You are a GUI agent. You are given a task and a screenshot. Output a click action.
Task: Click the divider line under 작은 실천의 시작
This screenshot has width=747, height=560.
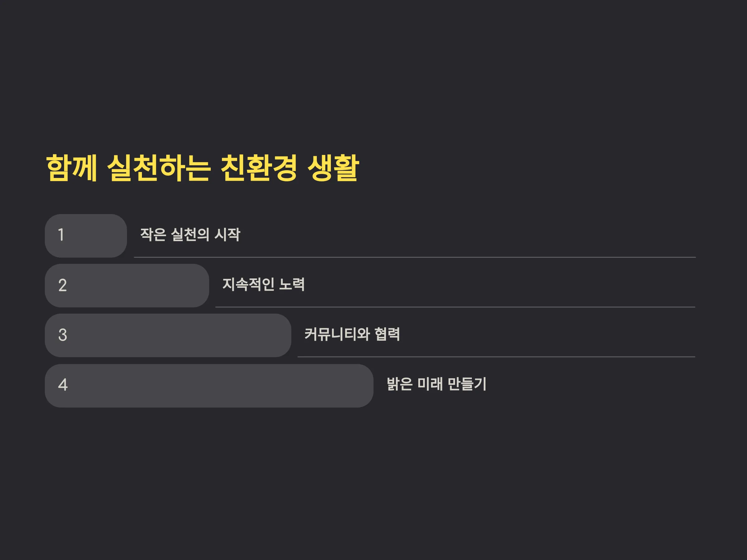point(415,257)
